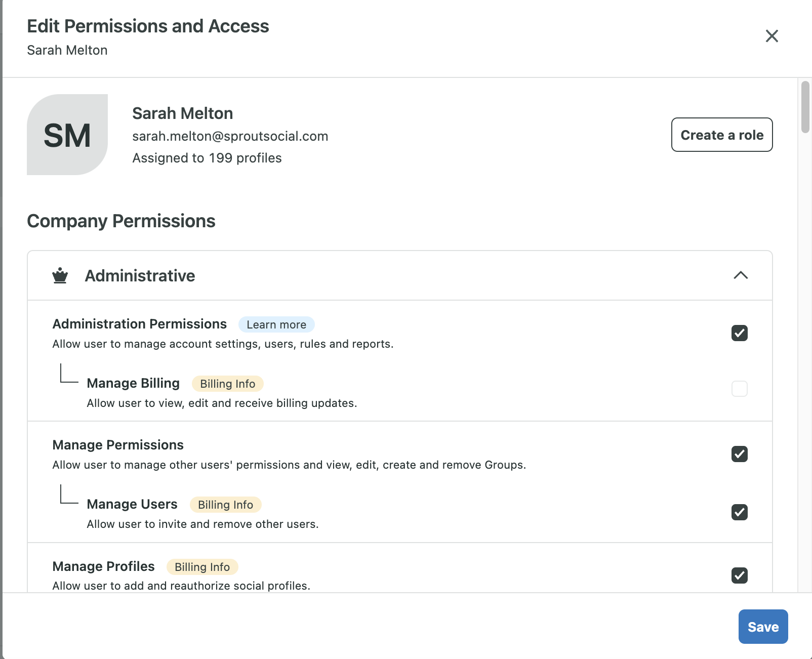Click Billing Info badge beside Manage Users
The image size is (812, 659).
click(x=225, y=505)
